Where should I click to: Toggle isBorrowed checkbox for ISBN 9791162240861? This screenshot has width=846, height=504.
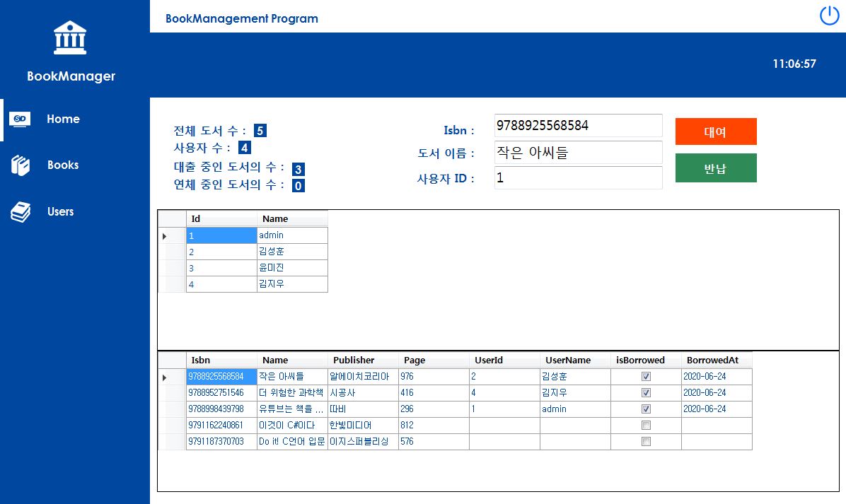pyautogui.click(x=645, y=425)
